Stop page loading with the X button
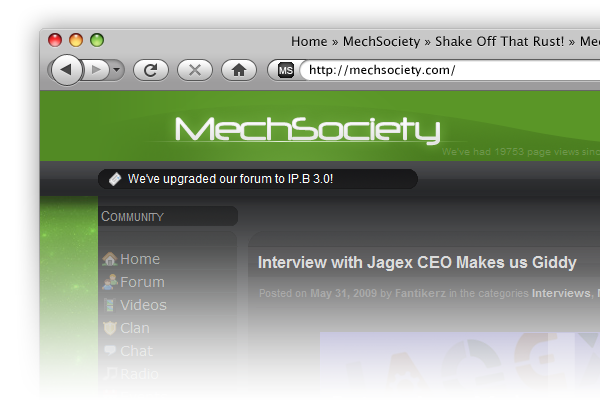 (x=195, y=70)
